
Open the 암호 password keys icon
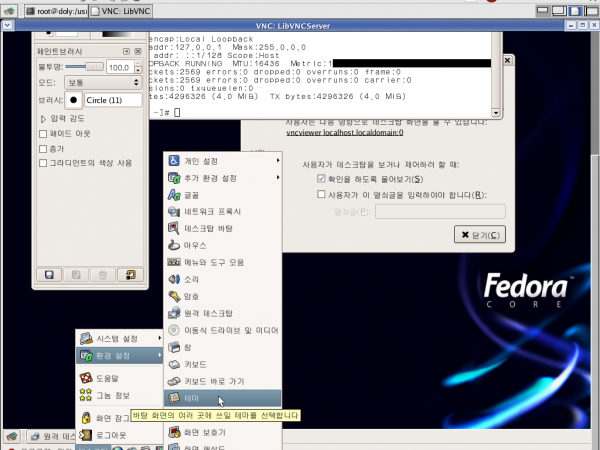point(174,296)
